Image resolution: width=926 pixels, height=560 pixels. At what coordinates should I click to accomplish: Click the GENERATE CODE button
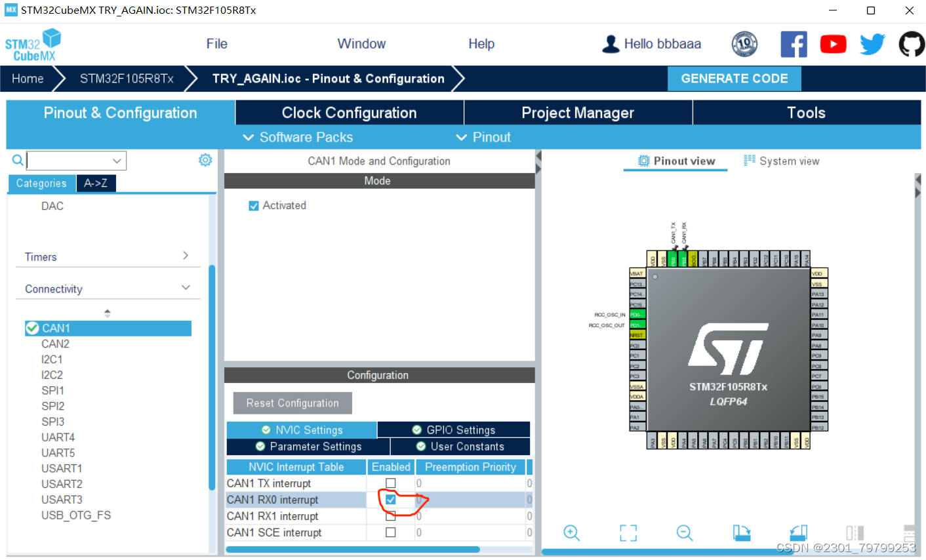tap(734, 78)
